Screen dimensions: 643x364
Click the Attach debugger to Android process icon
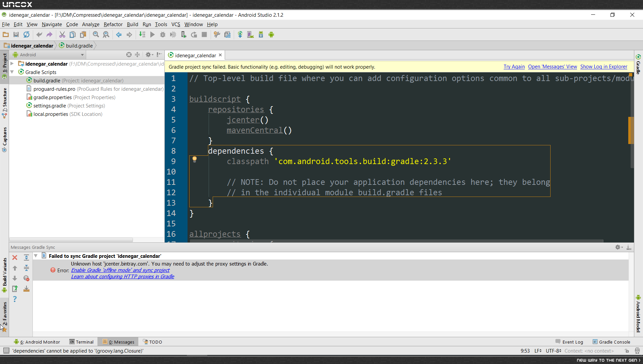pyautogui.click(x=184, y=35)
